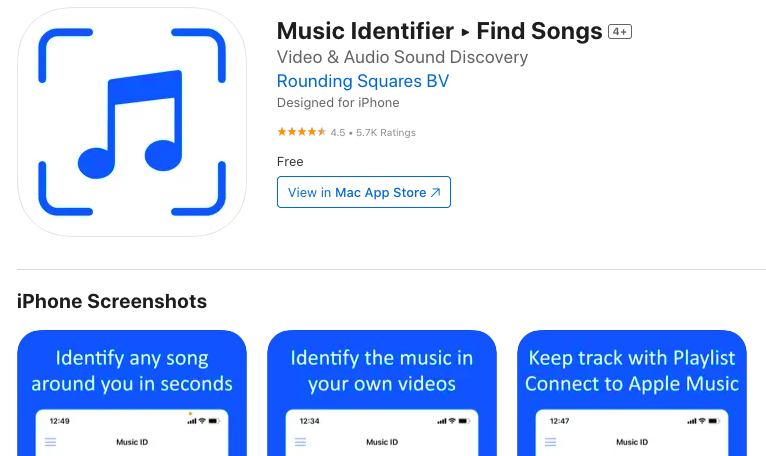Screen dimensions: 766x456
Task: Click the battery icon in first screenshot
Action: [214, 421]
